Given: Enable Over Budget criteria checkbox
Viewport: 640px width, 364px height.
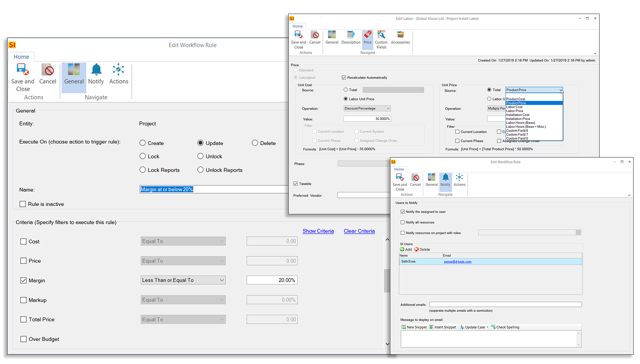Looking at the screenshot, I should point(23,339).
